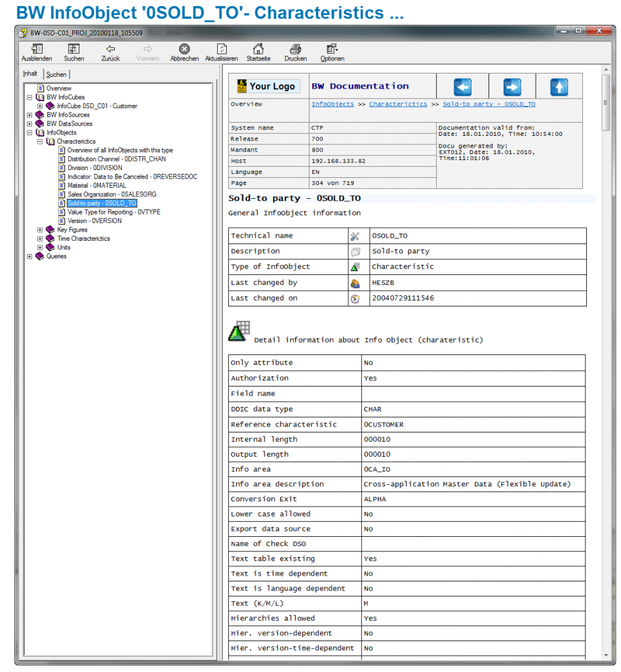Refresh page with Aktualisieren icon
This screenshot has width=621, height=672.
pyautogui.click(x=222, y=49)
